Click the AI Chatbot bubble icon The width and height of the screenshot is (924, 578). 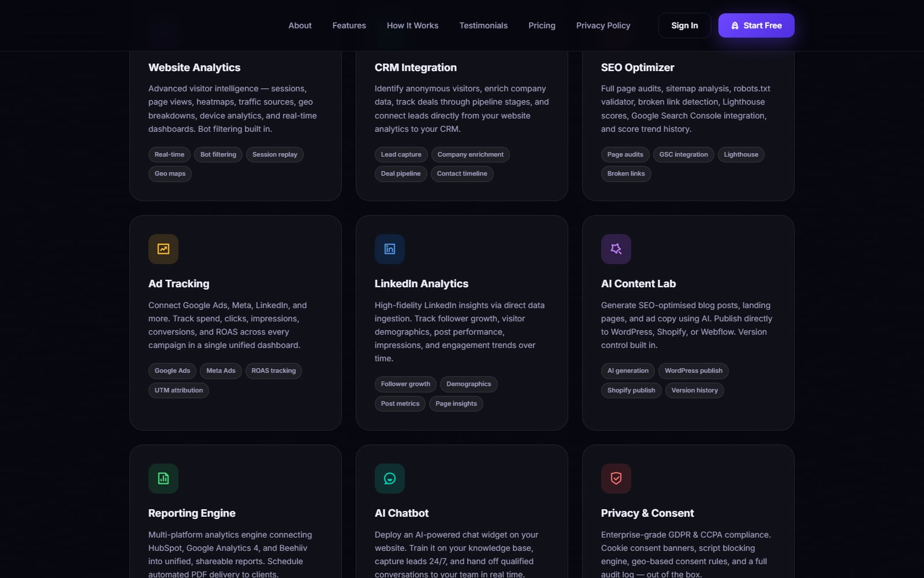tap(390, 479)
